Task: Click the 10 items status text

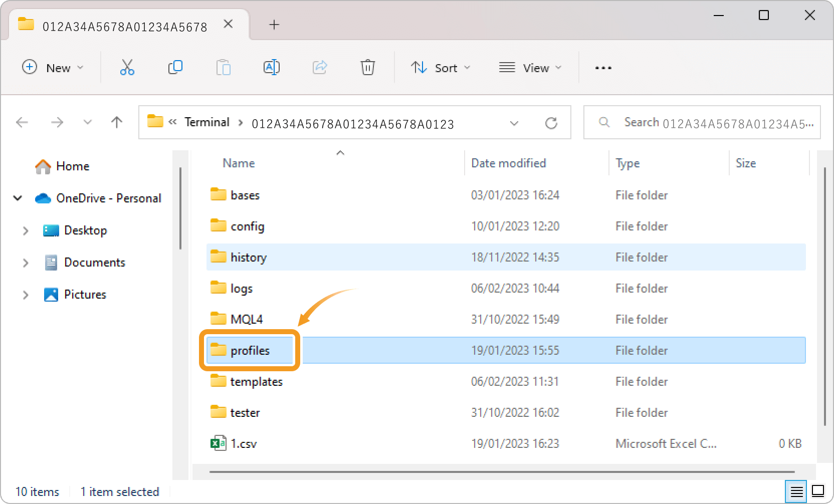Action: pyautogui.click(x=37, y=492)
